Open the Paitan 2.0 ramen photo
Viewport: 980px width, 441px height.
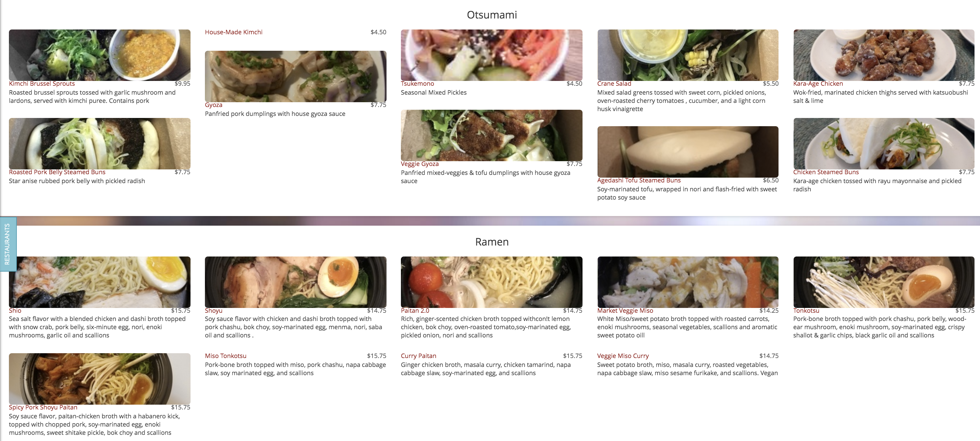(491, 282)
